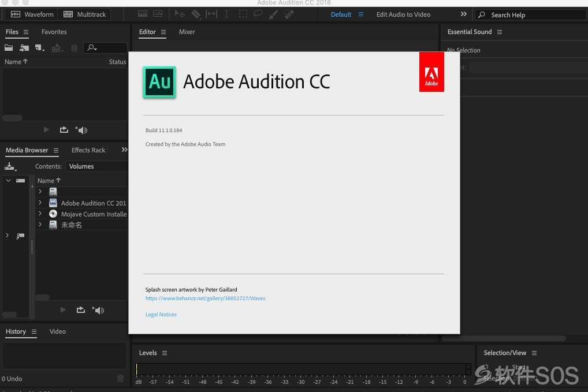
Task: Open File folder icon in Files panel
Action: tap(9, 47)
